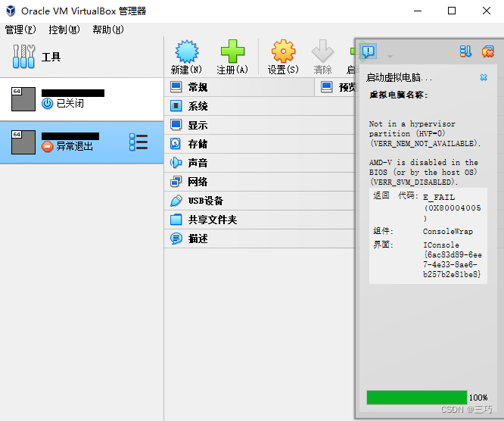The image size is (504, 421).
Task: Click the E_FAIL (0X80004005) return code
Action: pyautogui.click(x=452, y=207)
